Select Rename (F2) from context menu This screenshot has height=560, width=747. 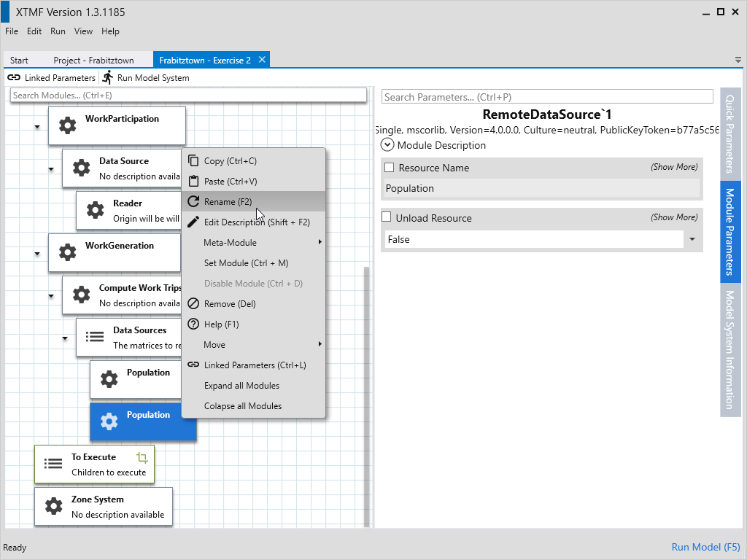pyautogui.click(x=228, y=202)
